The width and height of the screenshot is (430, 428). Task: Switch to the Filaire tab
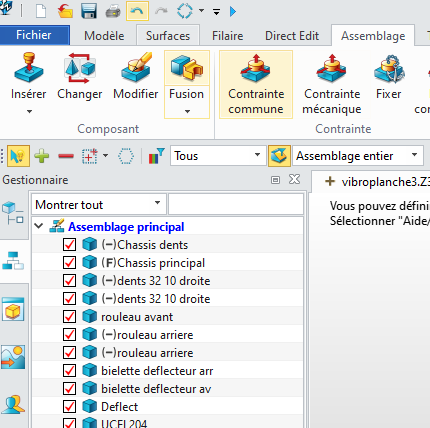click(x=228, y=36)
